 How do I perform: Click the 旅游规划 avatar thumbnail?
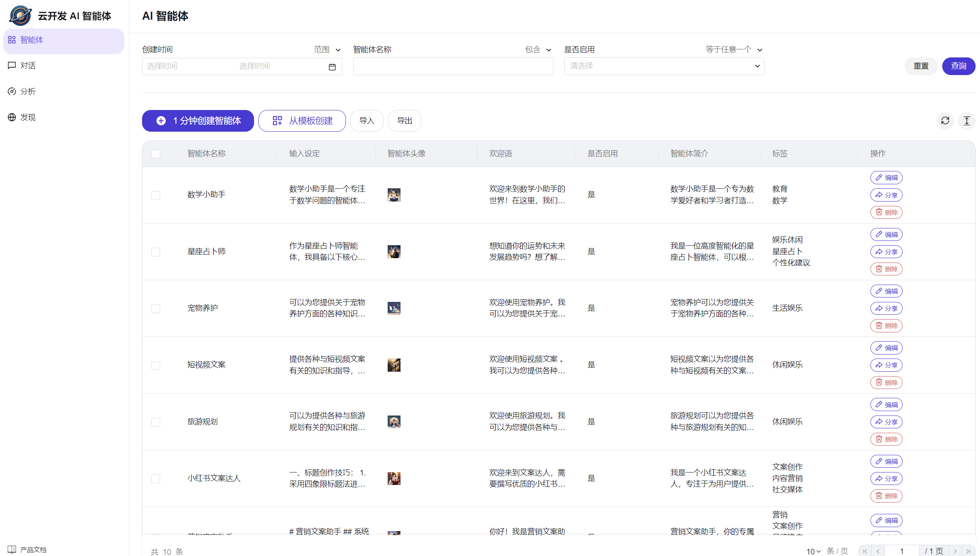[x=394, y=422]
